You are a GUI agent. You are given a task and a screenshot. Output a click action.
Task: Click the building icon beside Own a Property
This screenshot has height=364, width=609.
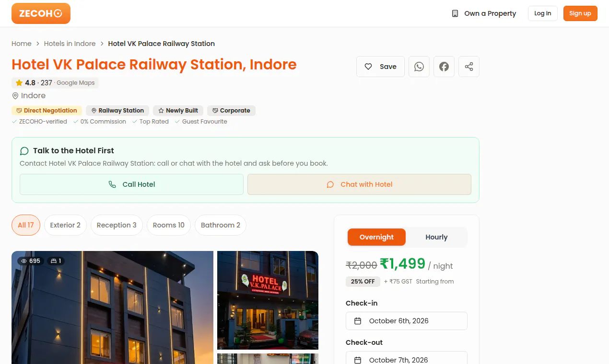click(x=455, y=13)
